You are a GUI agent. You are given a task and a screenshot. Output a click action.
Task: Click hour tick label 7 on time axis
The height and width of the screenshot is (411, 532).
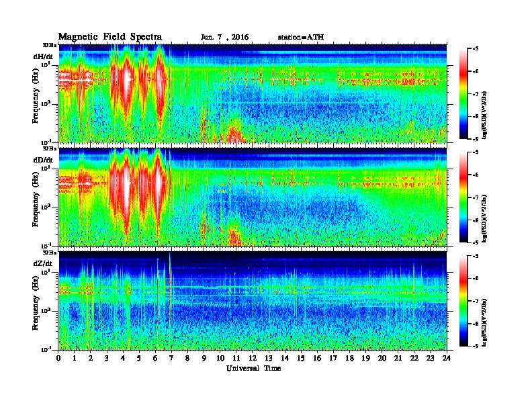coord(172,358)
